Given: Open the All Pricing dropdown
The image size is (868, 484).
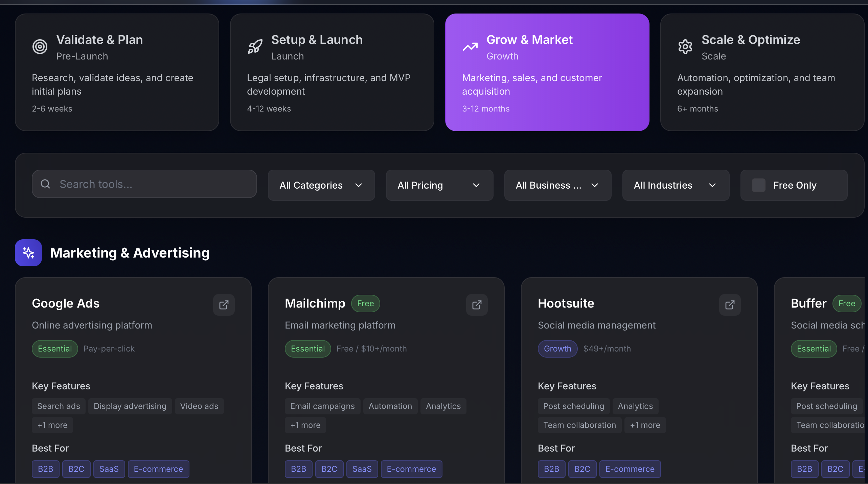Looking at the screenshot, I should coord(439,185).
